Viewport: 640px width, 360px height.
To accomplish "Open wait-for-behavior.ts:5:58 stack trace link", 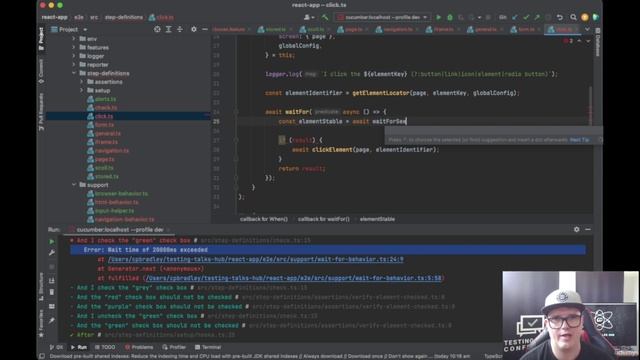I will click(293, 278).
